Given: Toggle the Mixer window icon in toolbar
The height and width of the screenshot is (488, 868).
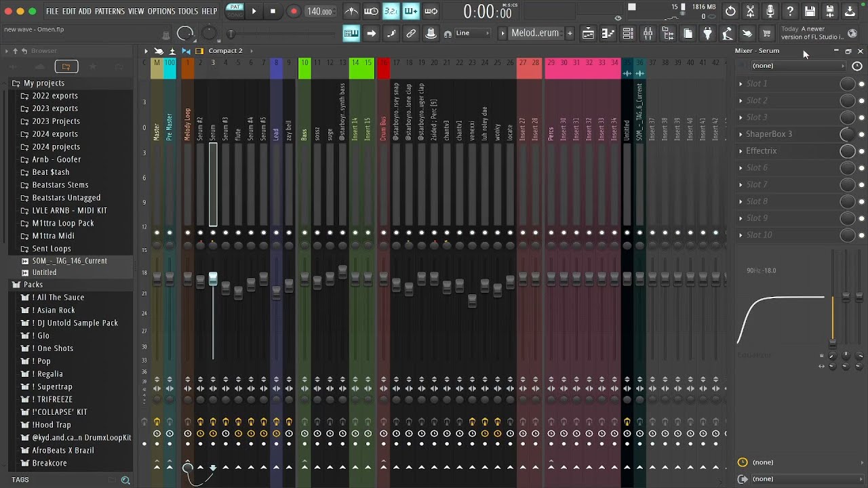Looking at the screenshot, I should tap(648, 33).
